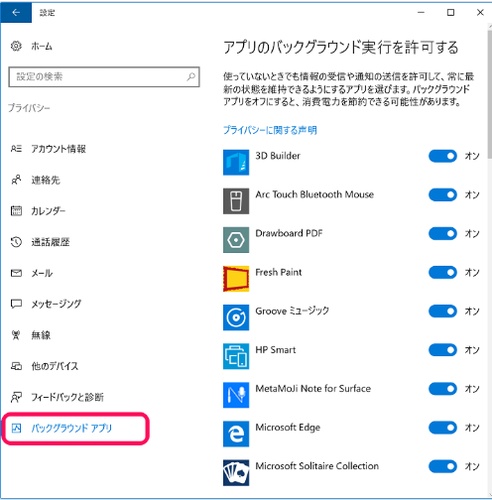This screenshot has height=500, width=492.
Task: Click the 3D Builder app name
Action: (x=278, y=156)
